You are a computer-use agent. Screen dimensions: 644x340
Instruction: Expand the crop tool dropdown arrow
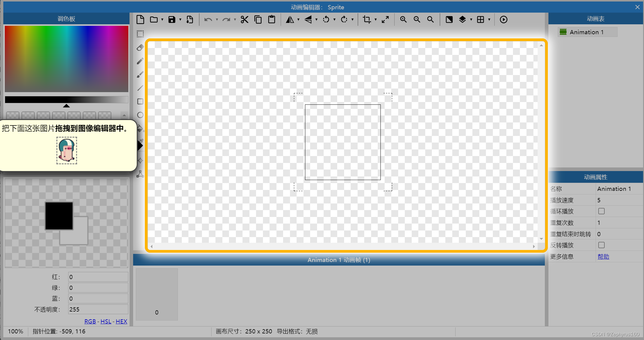376,20
